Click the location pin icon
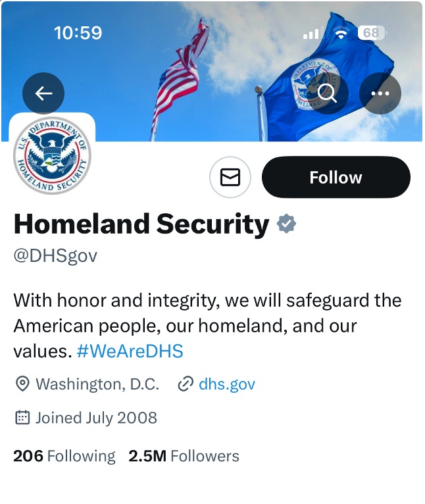This screenshot has width=425, height=504. (22, 384)
